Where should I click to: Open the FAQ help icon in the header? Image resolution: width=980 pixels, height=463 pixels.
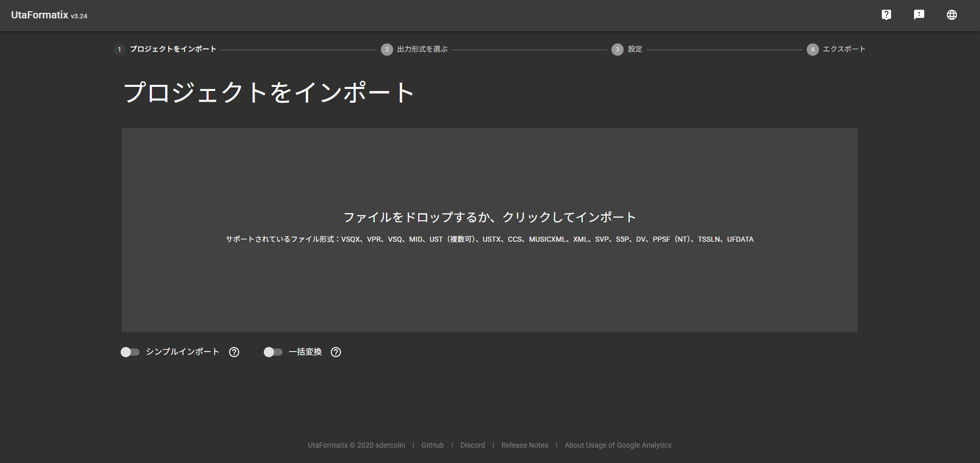(886, 15)
